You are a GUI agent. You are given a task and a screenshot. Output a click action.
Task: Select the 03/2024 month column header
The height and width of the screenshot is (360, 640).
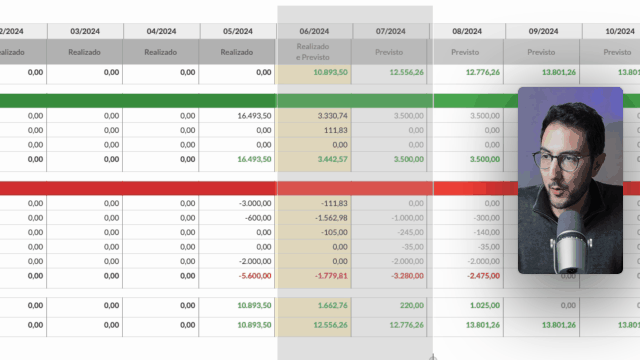click(85, 31)
